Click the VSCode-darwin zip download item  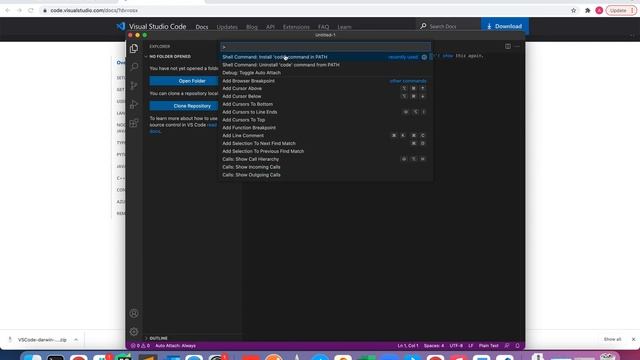[x=42, y=340]
